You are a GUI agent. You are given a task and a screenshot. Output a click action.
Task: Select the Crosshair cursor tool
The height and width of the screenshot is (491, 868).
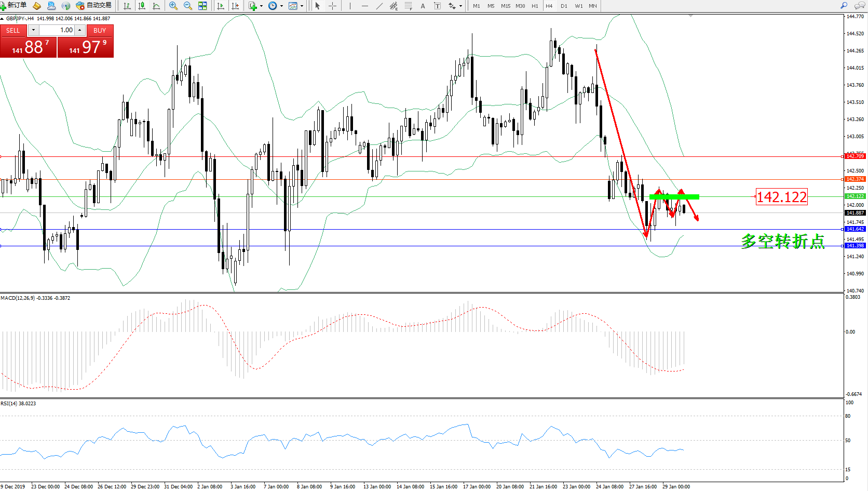click(332, 6)
